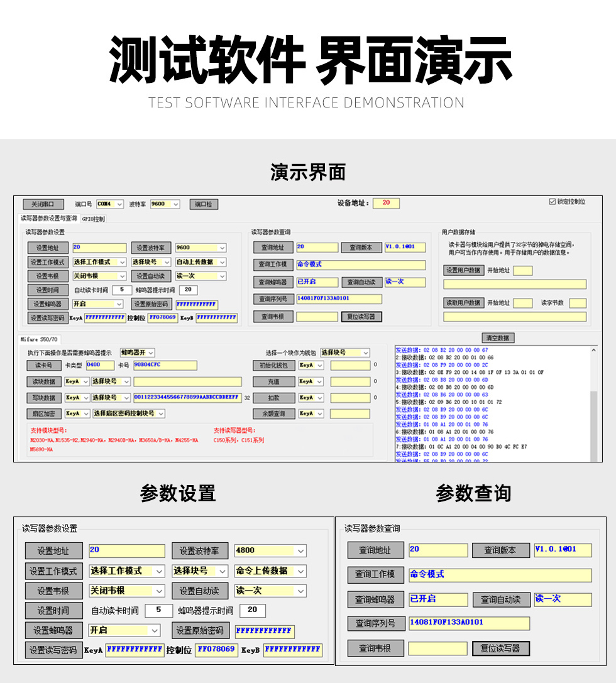
Task: Switch to the GPIO控制 tab
Action: click(x=93, y=219)
